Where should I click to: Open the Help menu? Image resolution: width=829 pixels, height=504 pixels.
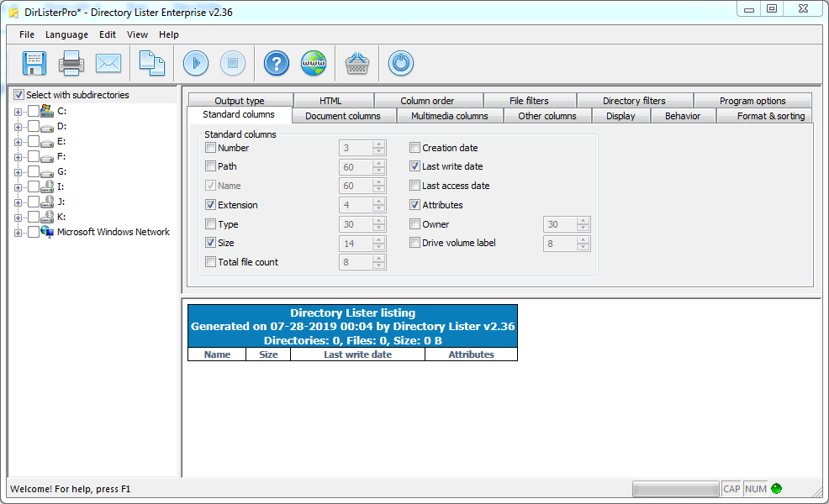[169, 34]
